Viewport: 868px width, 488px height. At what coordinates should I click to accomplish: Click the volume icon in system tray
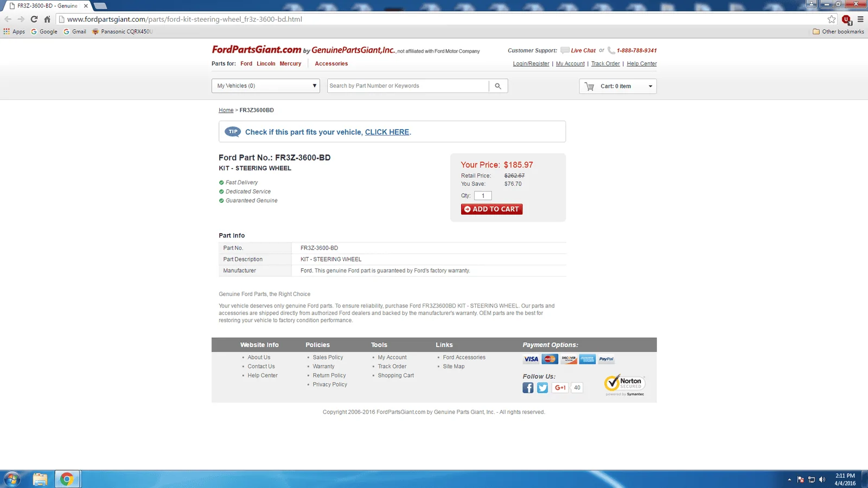tap(822, 479)
